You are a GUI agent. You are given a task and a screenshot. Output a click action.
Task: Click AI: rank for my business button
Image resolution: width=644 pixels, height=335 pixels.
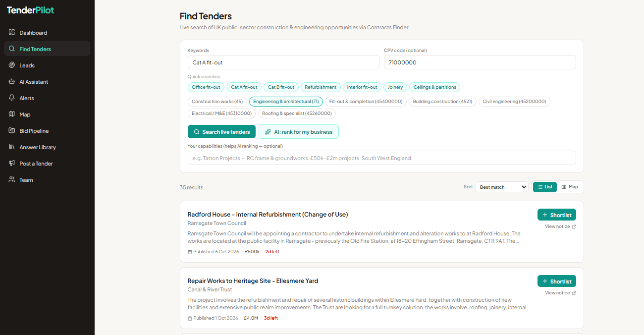(299, 132)
